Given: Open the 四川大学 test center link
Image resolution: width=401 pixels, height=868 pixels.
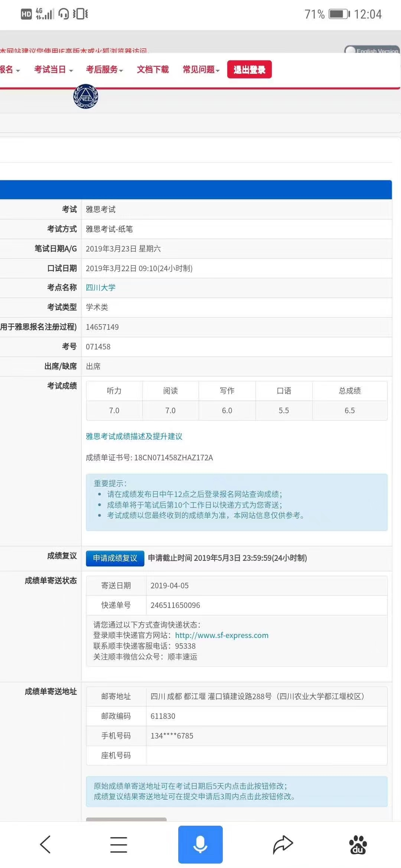Looking at the screenshot, I should (101, 287).
